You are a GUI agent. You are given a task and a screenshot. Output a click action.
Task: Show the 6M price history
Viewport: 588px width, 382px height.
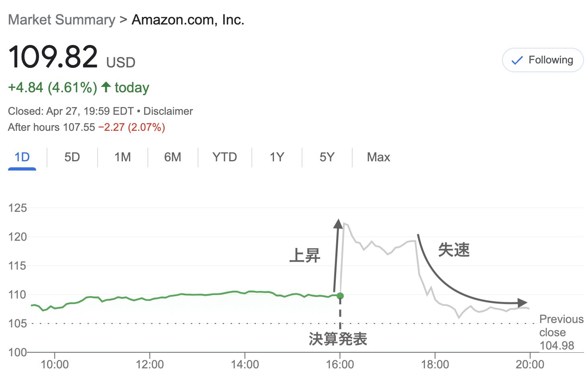pyautogui.click(x=173, y=157)
